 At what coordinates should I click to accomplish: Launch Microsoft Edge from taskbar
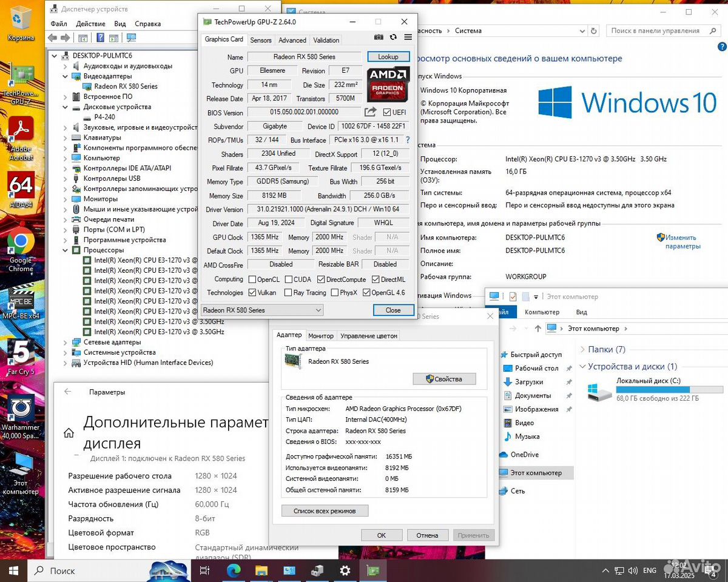click(233, 570)
